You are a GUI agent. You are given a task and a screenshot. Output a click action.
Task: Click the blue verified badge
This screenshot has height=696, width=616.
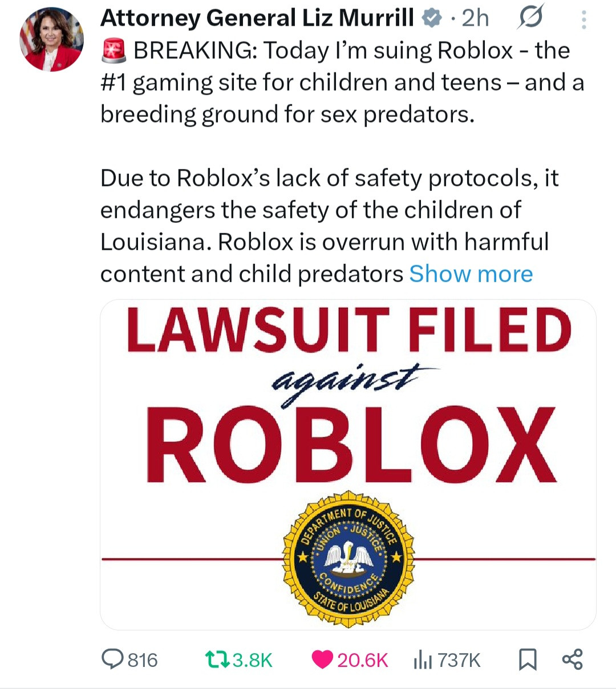431,19
